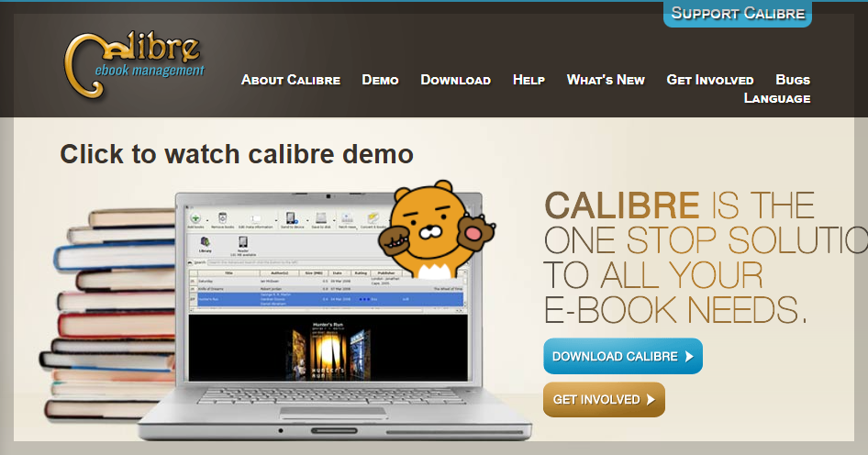The height and width of the screenshot is (455, 868).
Task: Click the 'E-BOOK NEEDS.' headline text
Action: pos(675,311)
